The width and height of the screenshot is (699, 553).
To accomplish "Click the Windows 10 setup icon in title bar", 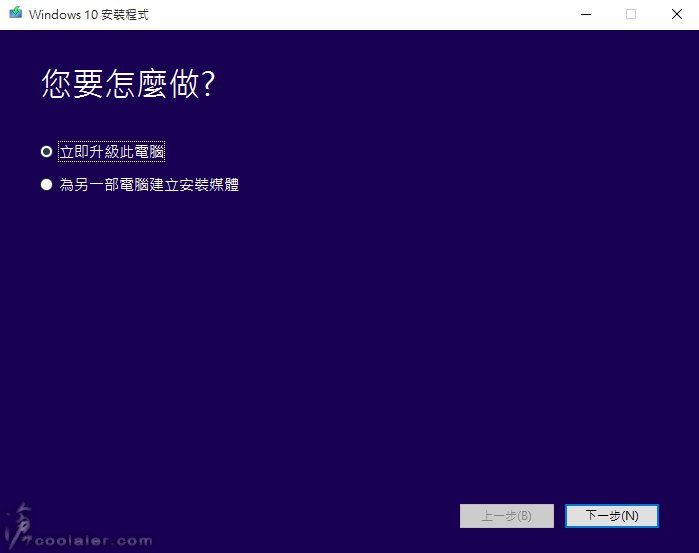I will 14,14.
